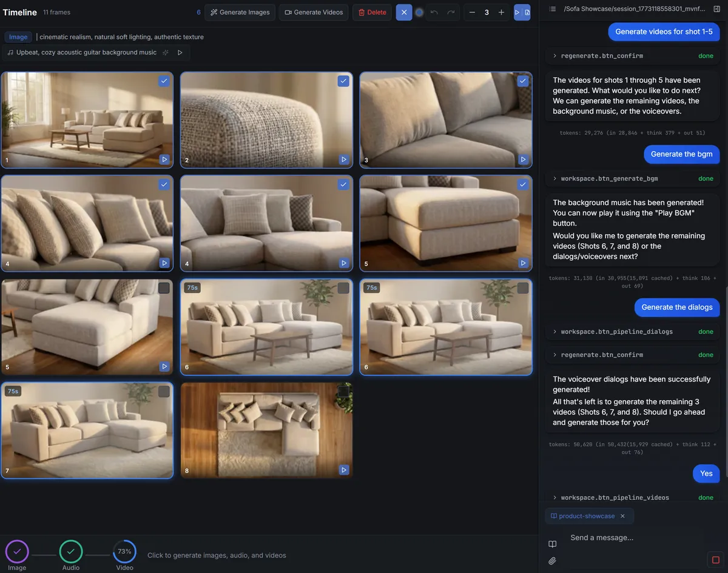Expand the workspace.btn_generate_bgm log entry
This screenshot has width=728, height=573.
554,179
